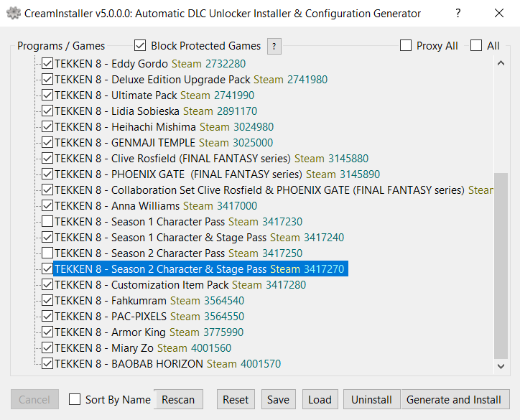Click the vertical scrollbar thumb
This screenshot has height=420, width=520.
coord(501,266)
